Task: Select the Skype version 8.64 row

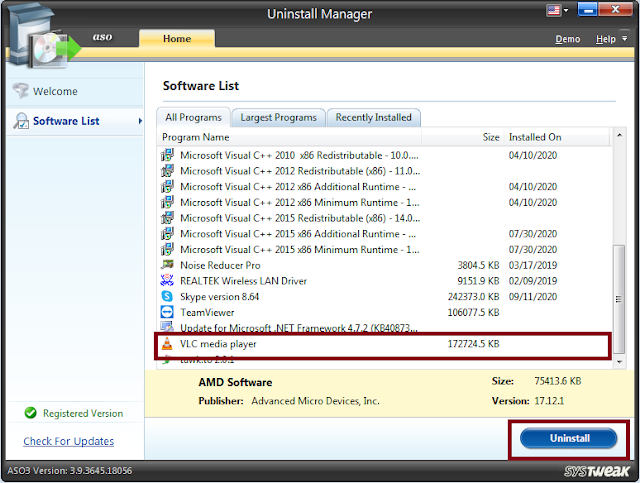Action: (384, 297)
